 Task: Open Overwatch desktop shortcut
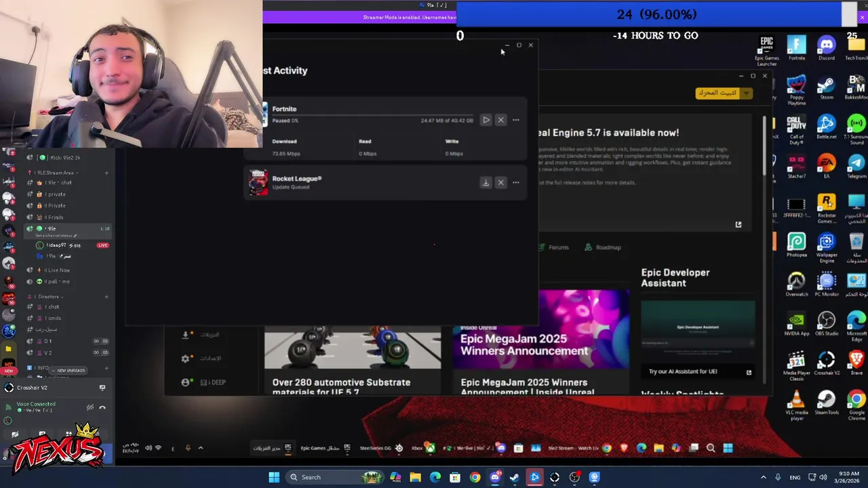pyautogui.click(x=797, y=285)
